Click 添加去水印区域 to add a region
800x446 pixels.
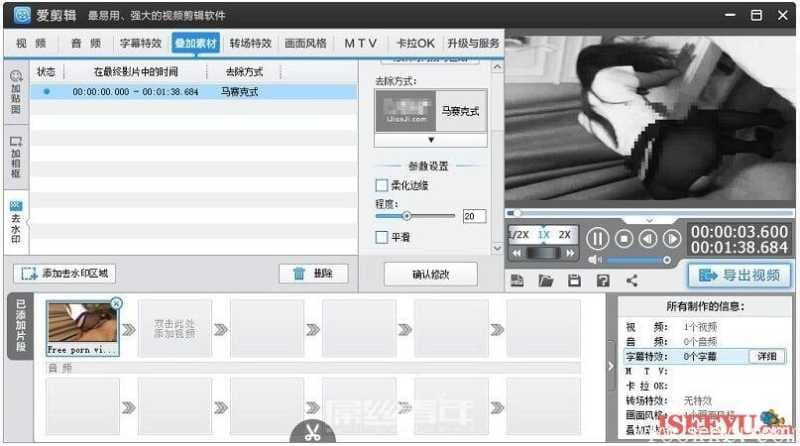click(64, 274)
